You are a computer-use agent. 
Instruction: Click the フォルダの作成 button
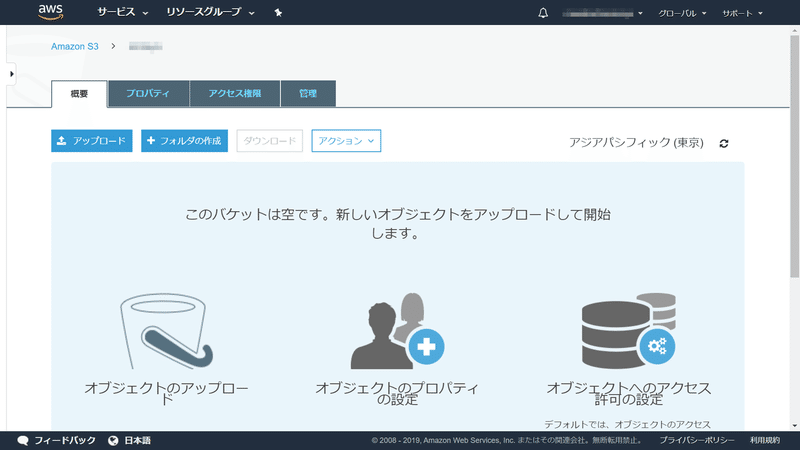[184, 141]
